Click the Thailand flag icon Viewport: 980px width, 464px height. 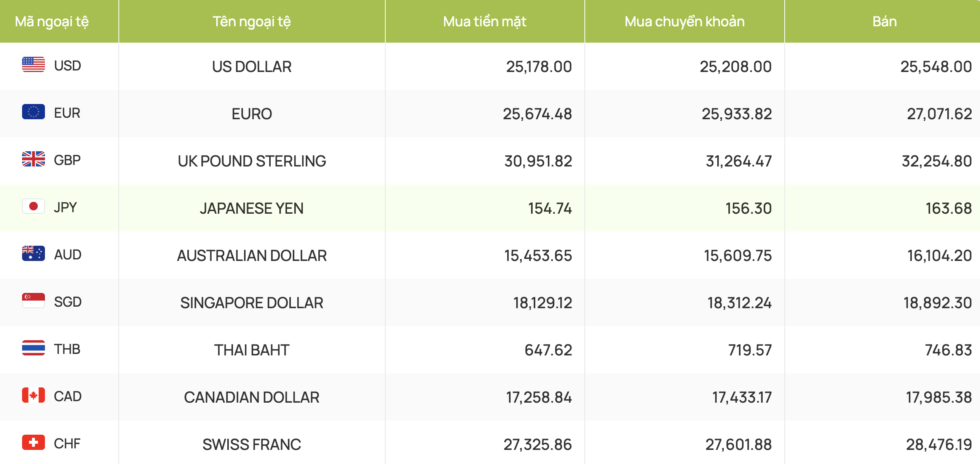[34, 348]
